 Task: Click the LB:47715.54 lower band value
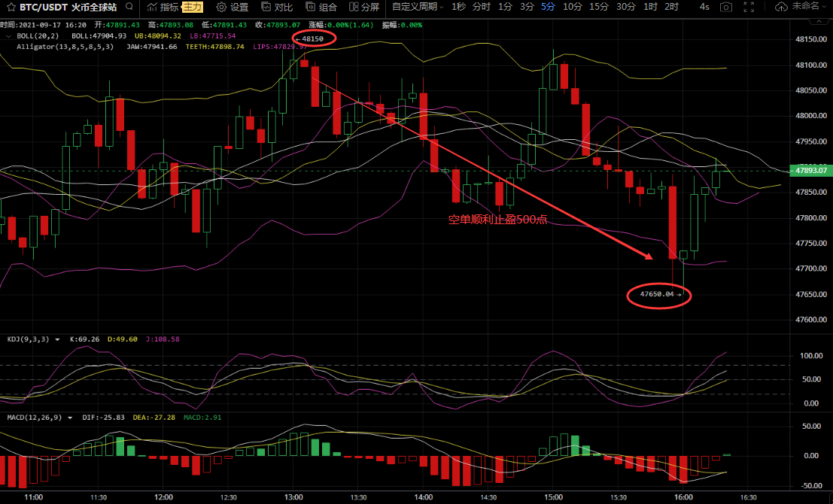(212, 36)
